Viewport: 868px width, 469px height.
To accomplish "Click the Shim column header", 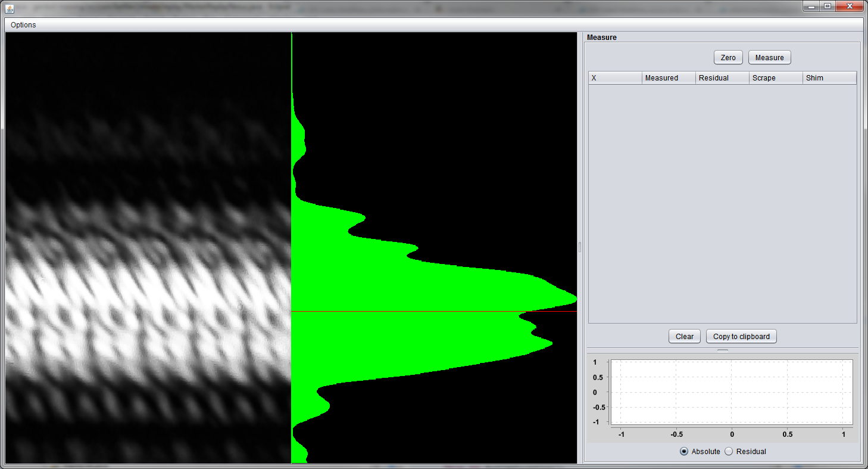I will pyautogui.click(x=829, y=78).
